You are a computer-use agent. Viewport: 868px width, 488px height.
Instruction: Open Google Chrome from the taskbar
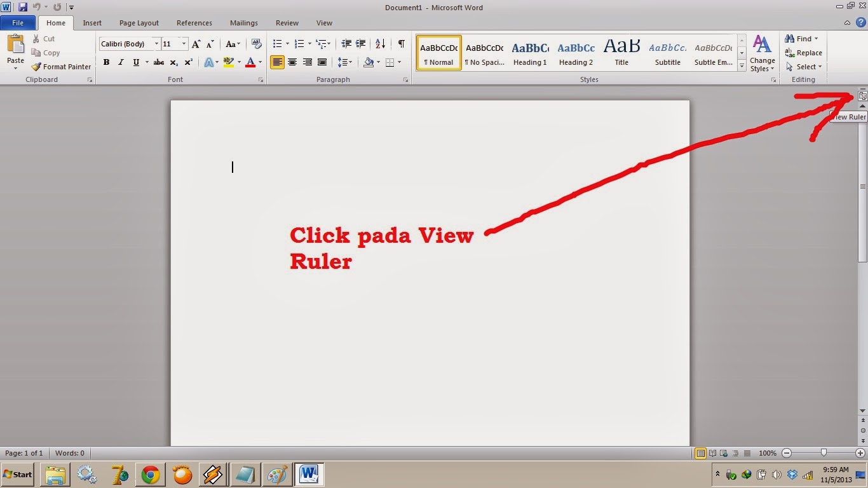(150, 474)
